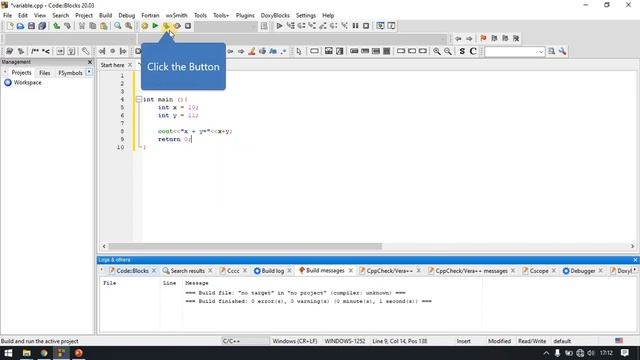Select the FSymbols management tab

70,73
